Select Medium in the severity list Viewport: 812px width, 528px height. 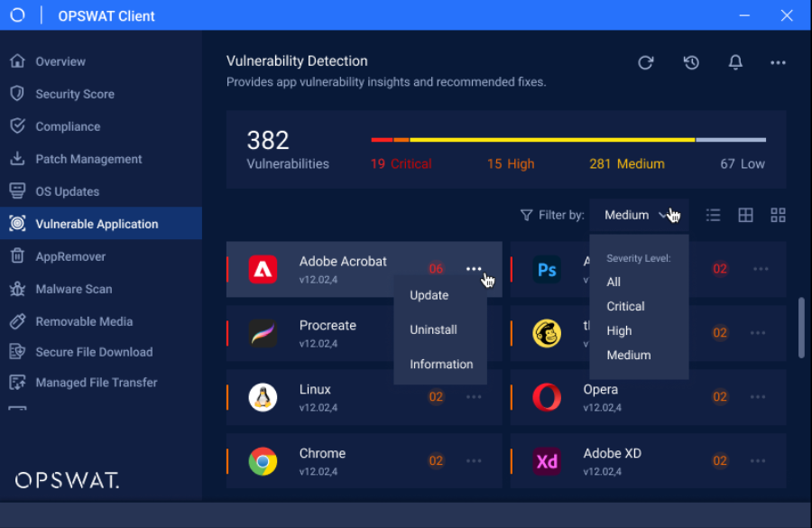point(629,355)
